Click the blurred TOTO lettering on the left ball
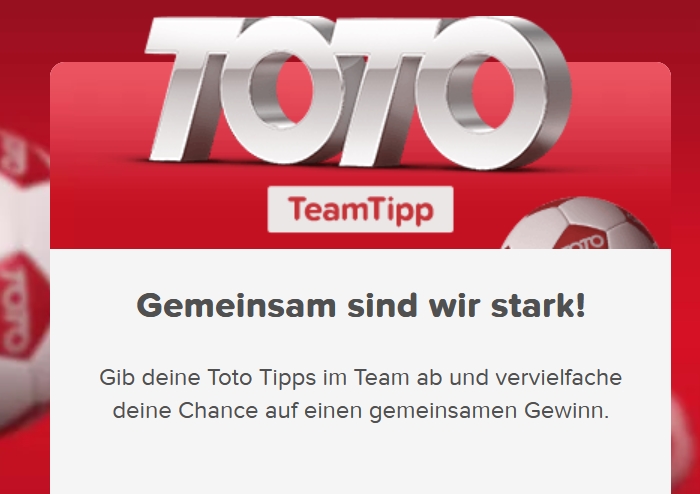 click(x=12, y=308)
